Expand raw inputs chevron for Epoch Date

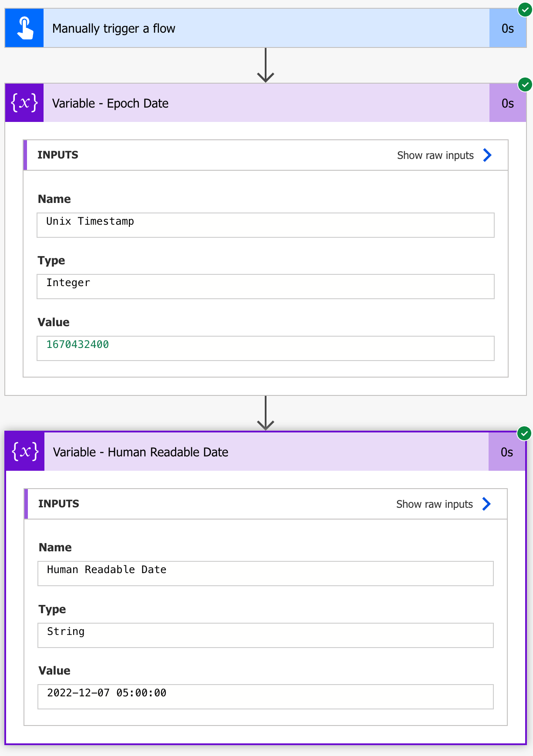(487, 155)
